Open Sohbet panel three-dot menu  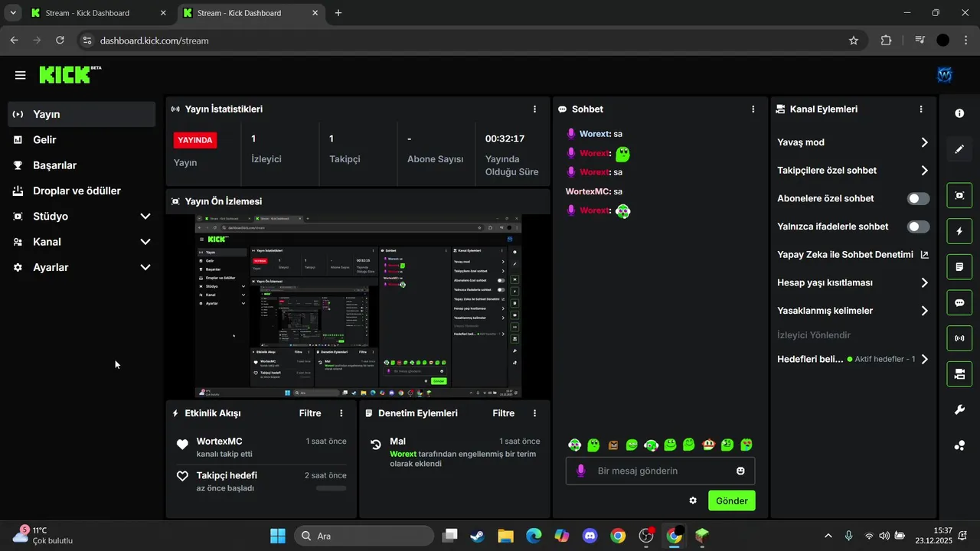pos(753,109)
